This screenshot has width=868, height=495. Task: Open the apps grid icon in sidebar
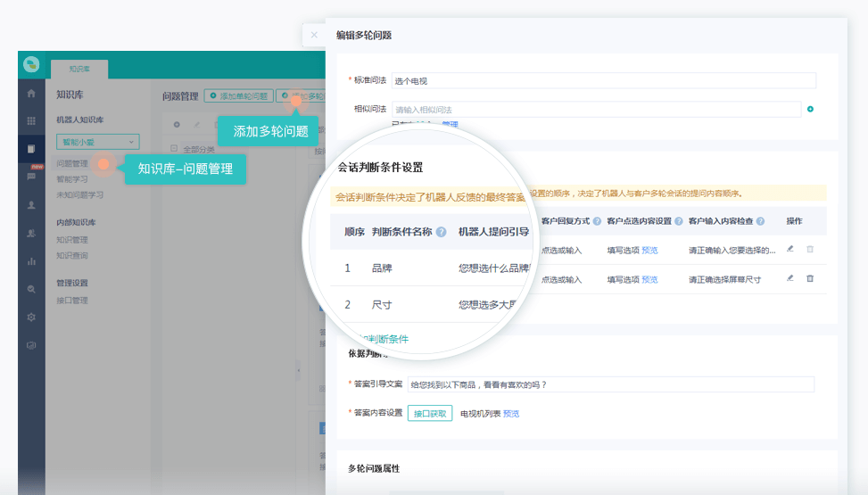point(31,120)
